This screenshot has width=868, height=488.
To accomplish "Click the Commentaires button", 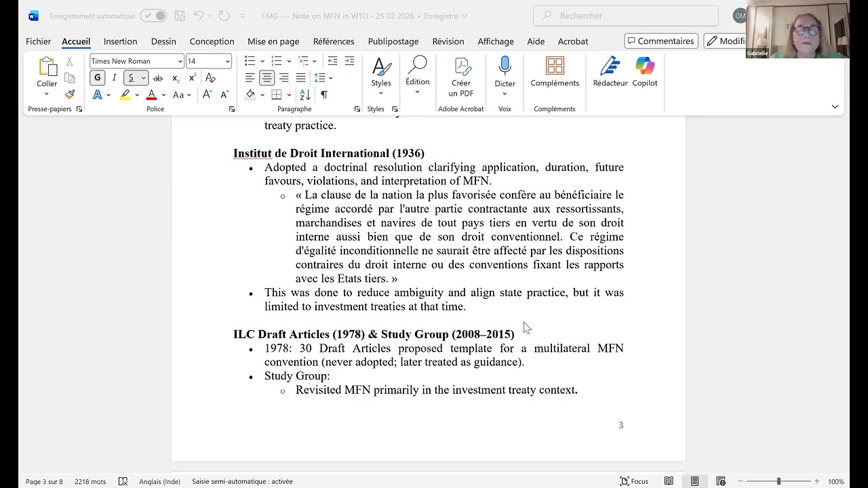I will pyautogui.click(x=661, y=41).
